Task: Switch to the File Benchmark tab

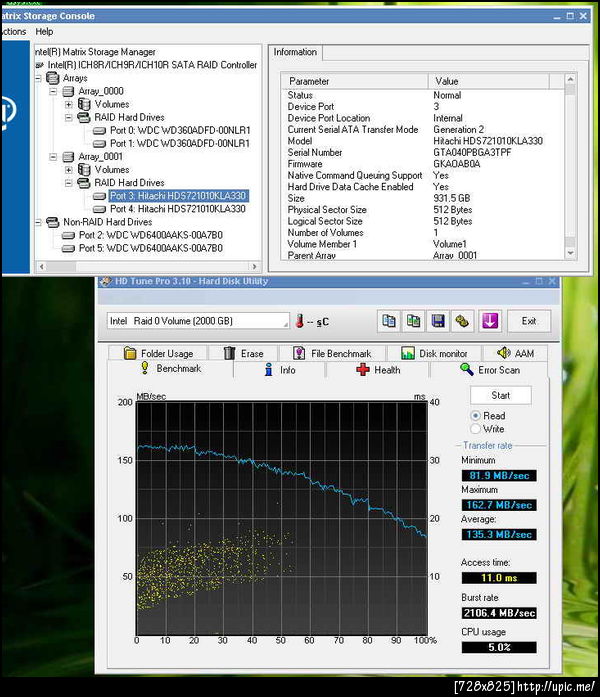Action: 332,353
